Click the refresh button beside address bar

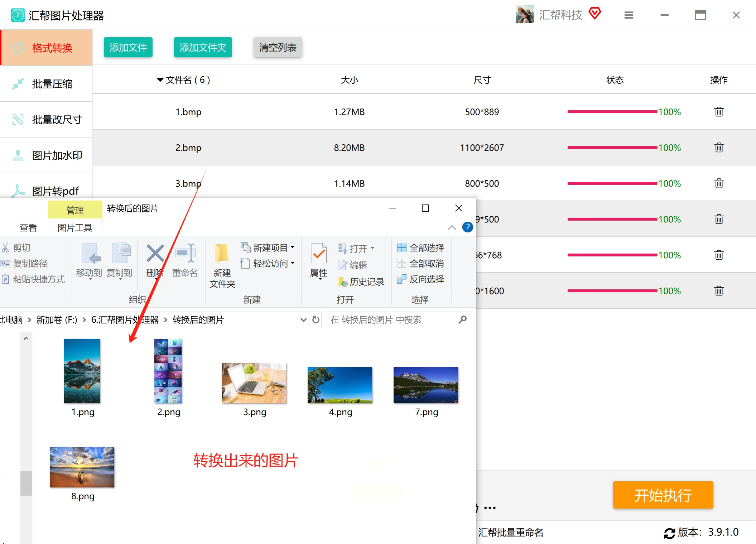point(316,319)
